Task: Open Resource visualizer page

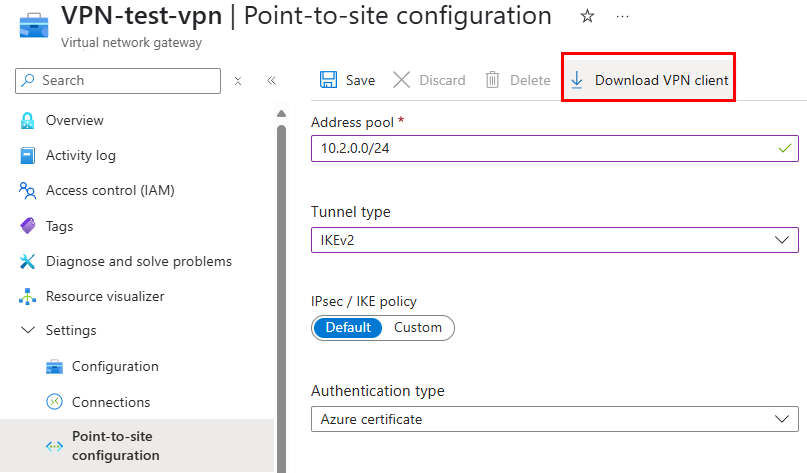Action: (105, 296)
